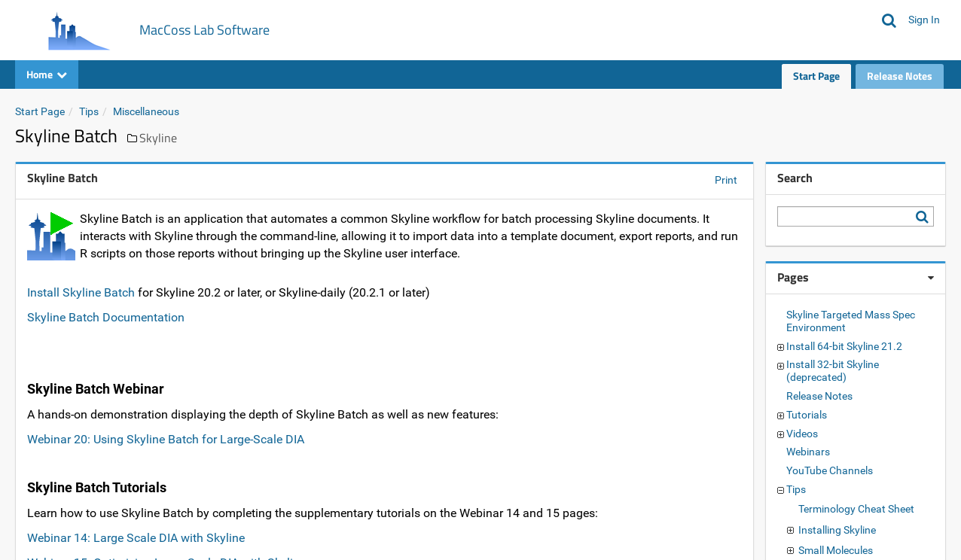Switch to the Start Page tab

pos(816,76)
